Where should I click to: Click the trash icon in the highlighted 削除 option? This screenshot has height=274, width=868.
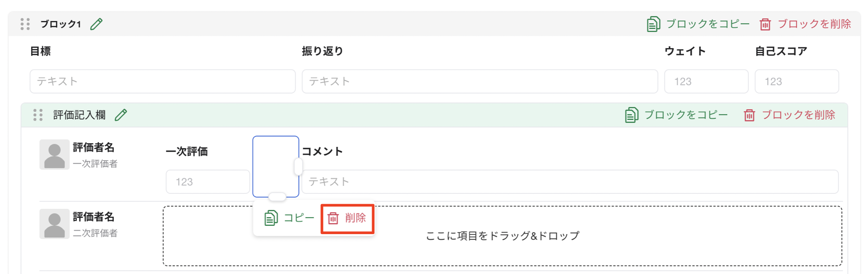point(333,218)
